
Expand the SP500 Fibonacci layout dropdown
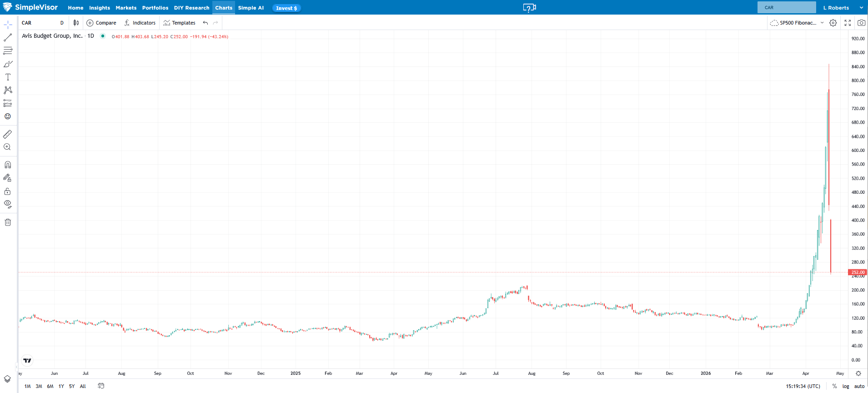[x=822, y=23]
